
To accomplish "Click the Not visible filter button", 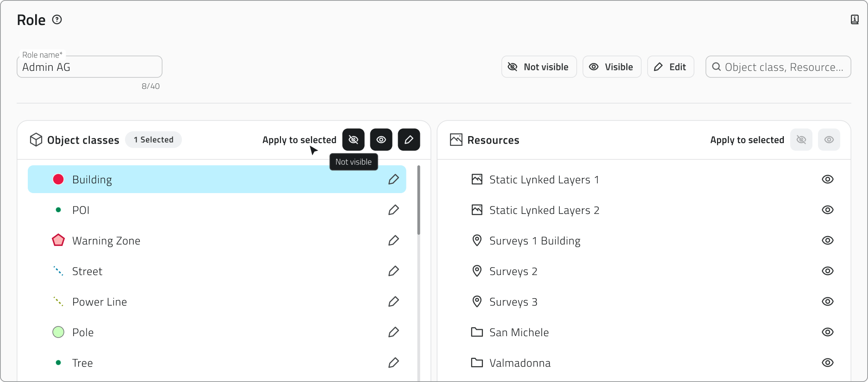I will coord(539,67).
